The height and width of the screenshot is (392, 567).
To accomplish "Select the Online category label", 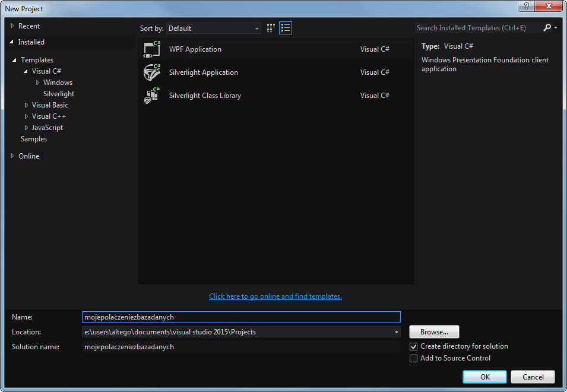I will [x=29, y=156].
